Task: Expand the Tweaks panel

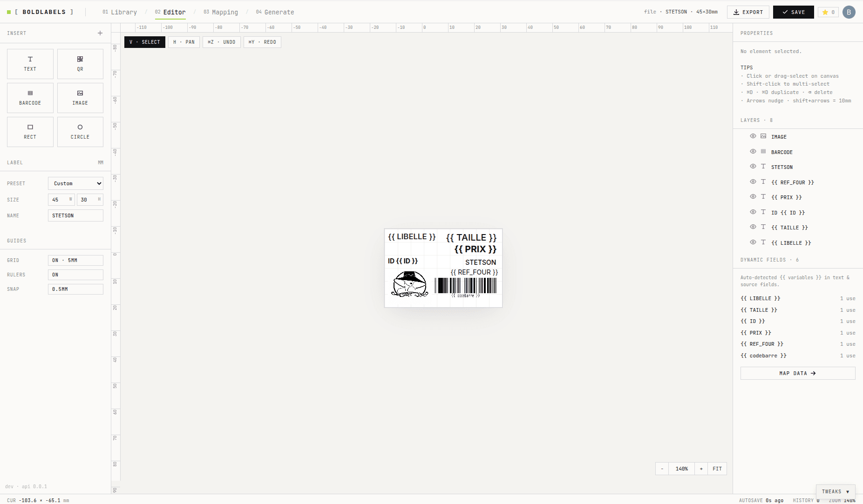Action: point(836,491)
